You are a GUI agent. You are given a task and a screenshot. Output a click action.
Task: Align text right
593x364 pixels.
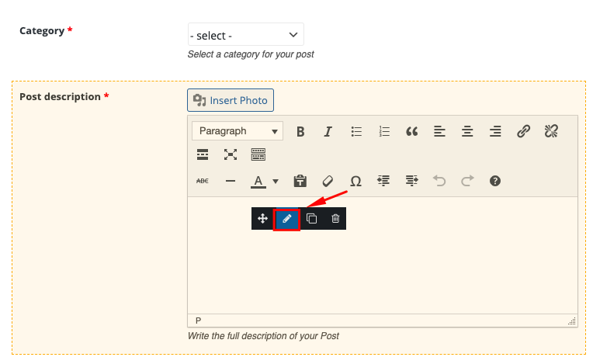coord(495,131)
